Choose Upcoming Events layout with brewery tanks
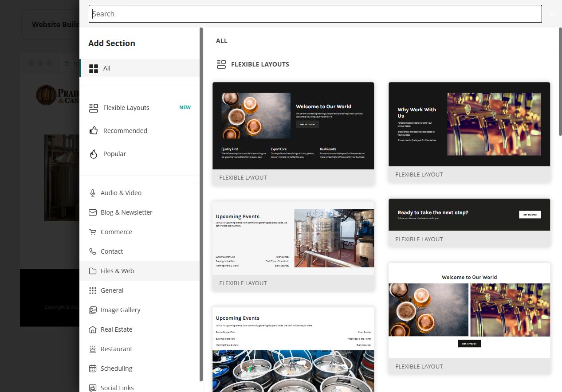This screenshot has width=562, height=392. point(293,246)
